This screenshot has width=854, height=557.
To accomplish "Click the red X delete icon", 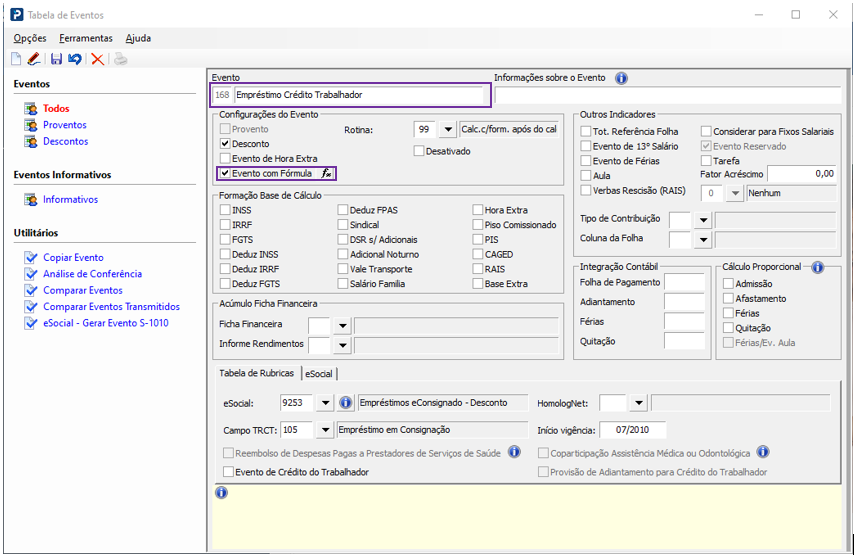I will pos(97,60).
